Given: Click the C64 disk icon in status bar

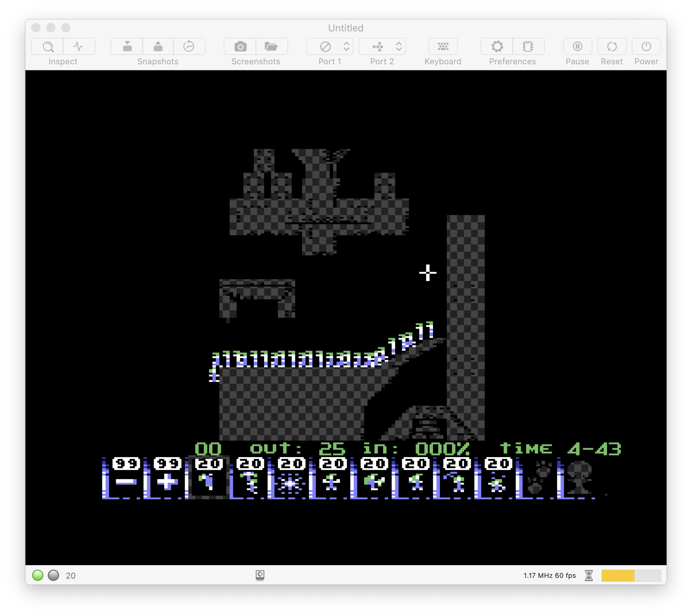Looking at the screenshot, I should 260,575.
